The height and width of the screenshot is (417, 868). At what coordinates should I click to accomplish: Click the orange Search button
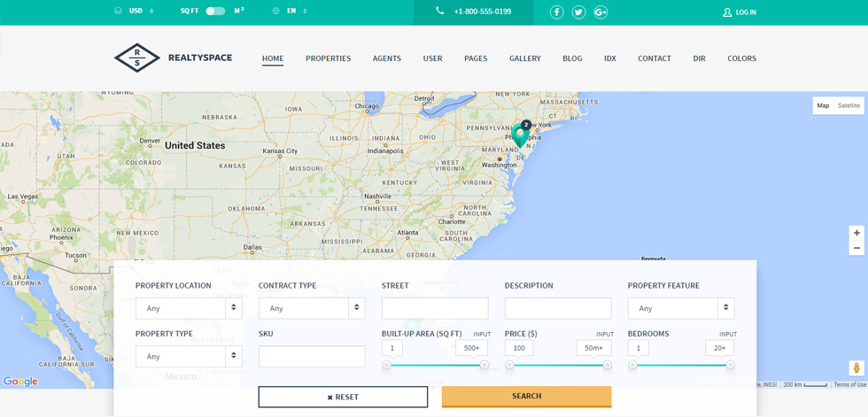(x=526, y=397)
